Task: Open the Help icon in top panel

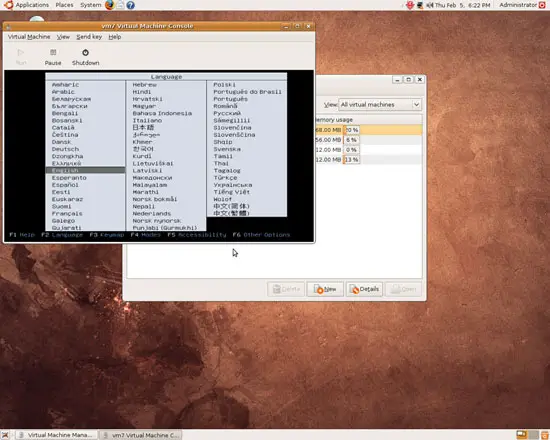Action: (x=130, y=5)
